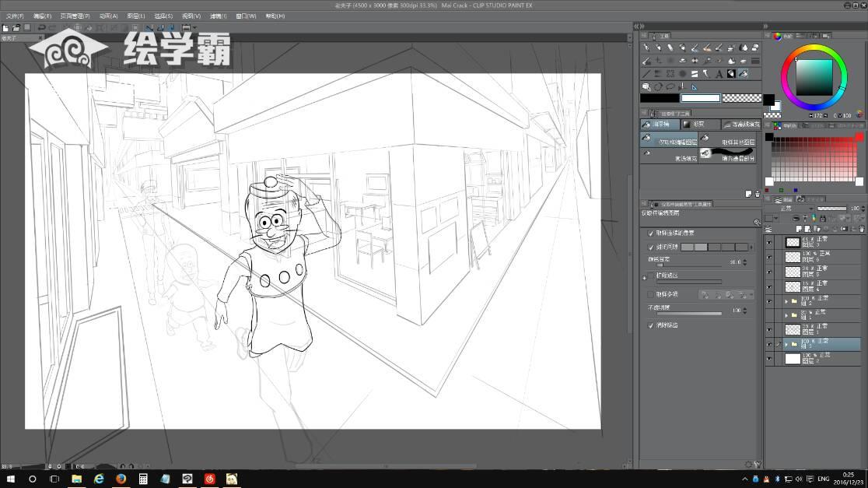The height and width of the screenshot is (488, 868).
Task: Switch to 等高线填充 sub tool tab
Action: 742,124
